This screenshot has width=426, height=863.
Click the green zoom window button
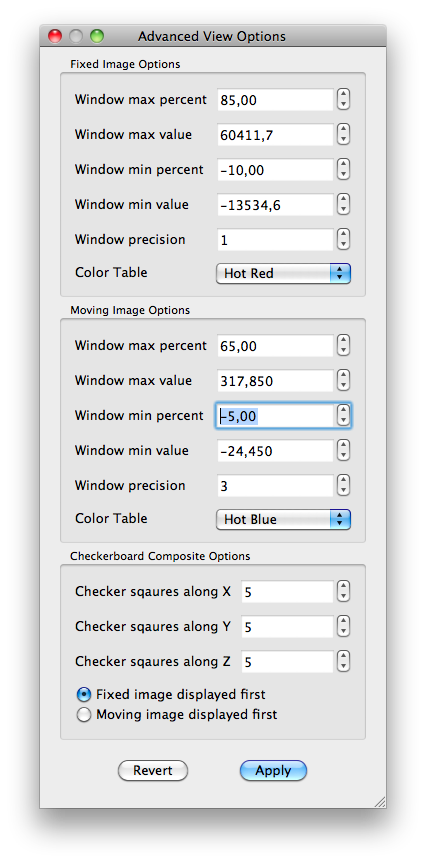tap(97, 36)
